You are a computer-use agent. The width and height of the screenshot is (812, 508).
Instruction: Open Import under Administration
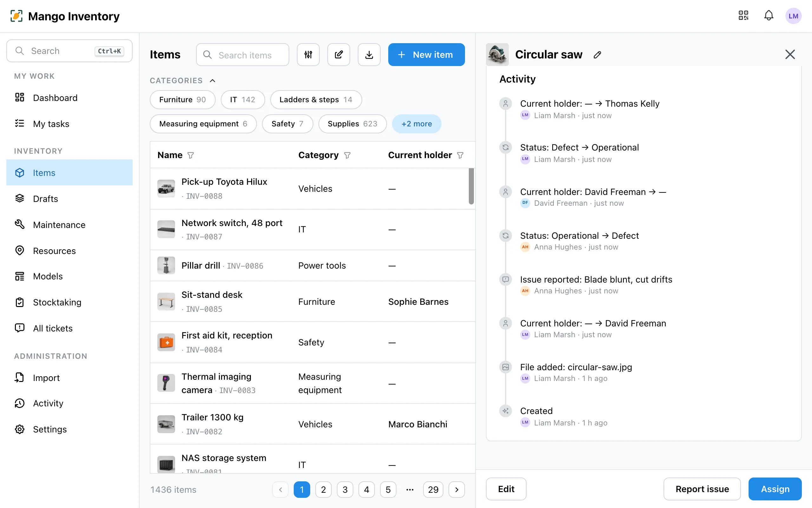(69, 378)
